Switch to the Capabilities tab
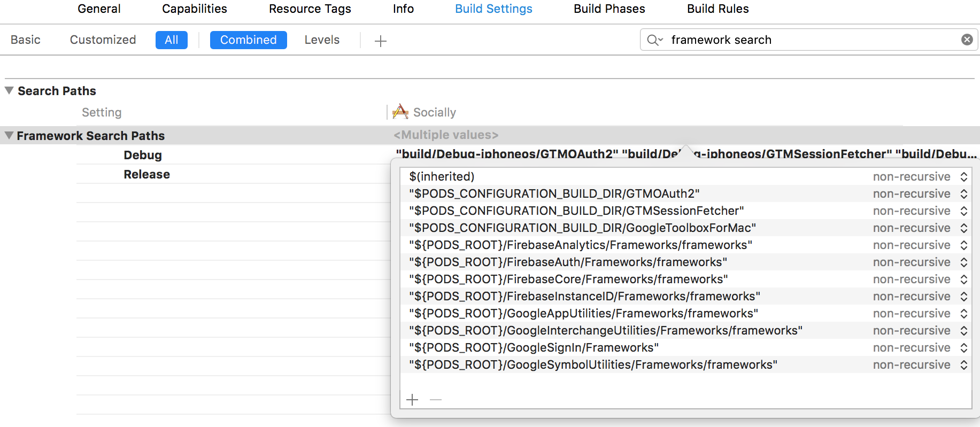This screenshot has width=980, height=427. (x=195, y=9)
